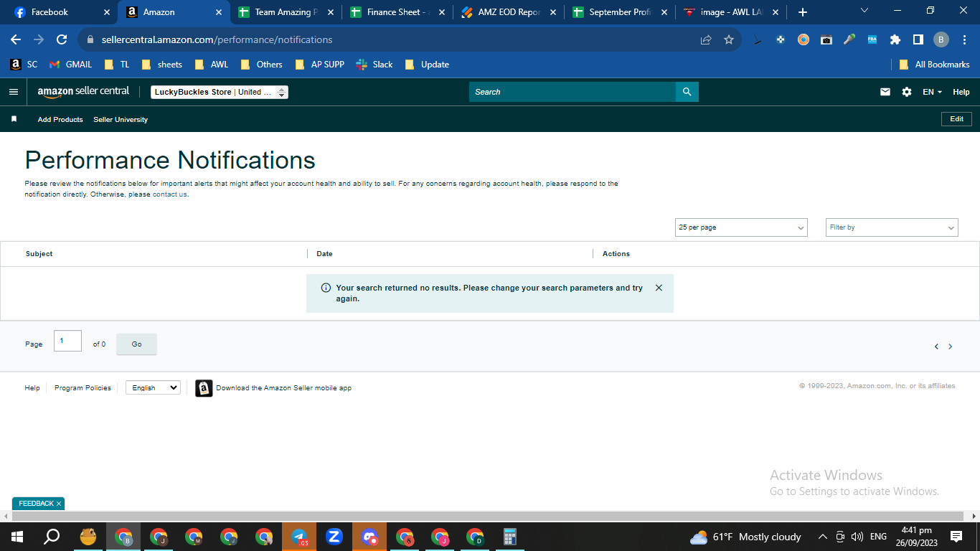The height and width of the screenshot is (551, 980).
Task: Open the contact us link
Action: (x=170, y=194)
